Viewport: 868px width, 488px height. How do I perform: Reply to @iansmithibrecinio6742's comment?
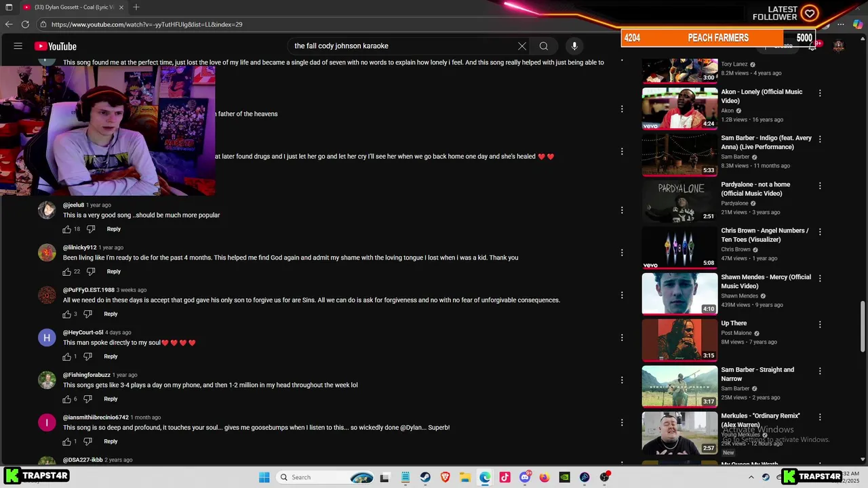coord(111,442)
